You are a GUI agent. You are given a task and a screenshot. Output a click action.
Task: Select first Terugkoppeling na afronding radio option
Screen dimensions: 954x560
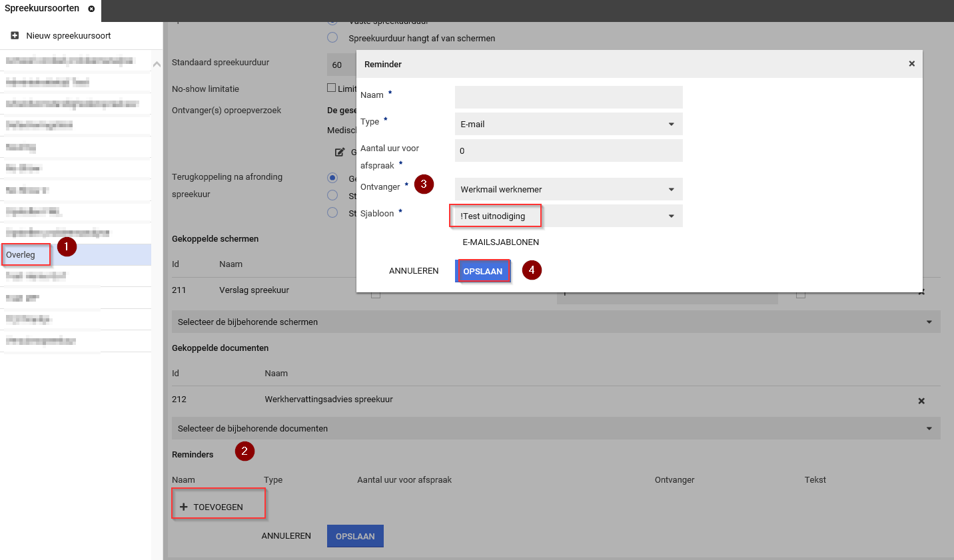[x=332, y=178]
